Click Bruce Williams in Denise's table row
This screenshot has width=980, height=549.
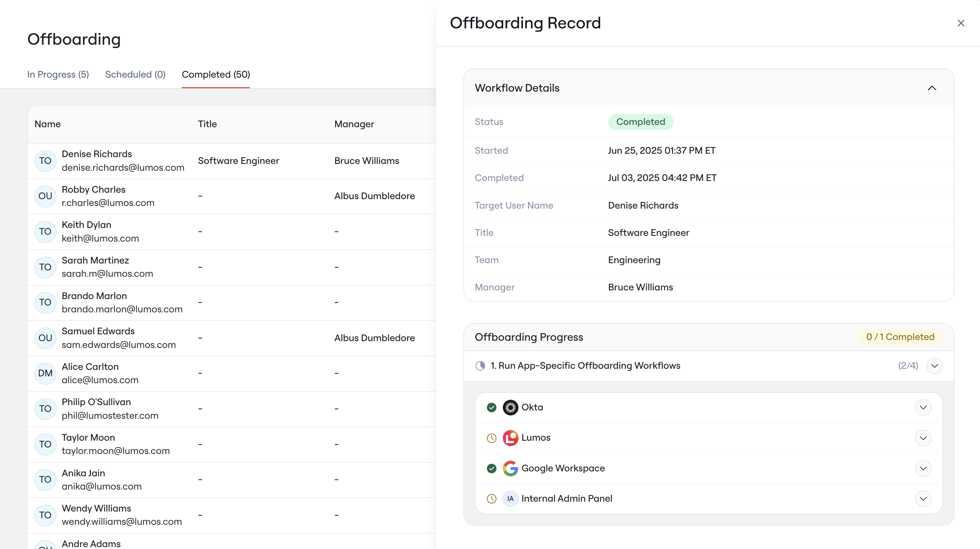[x=367, y=161]
